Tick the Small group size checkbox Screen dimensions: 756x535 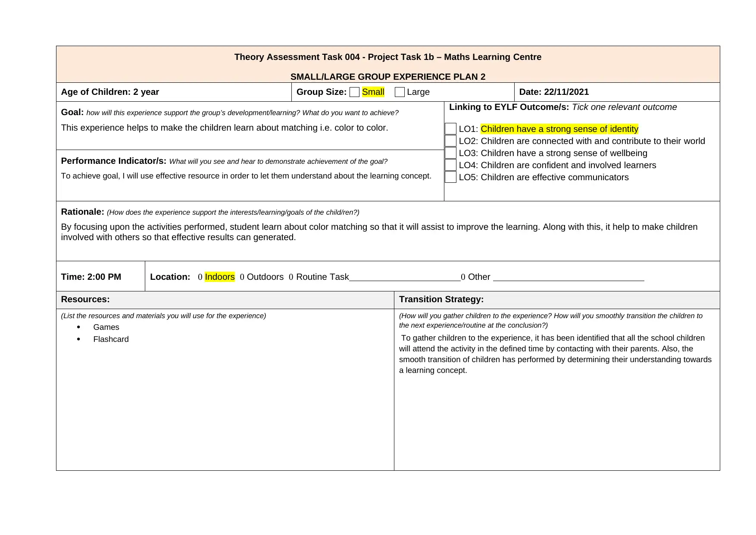pos(354,92)
